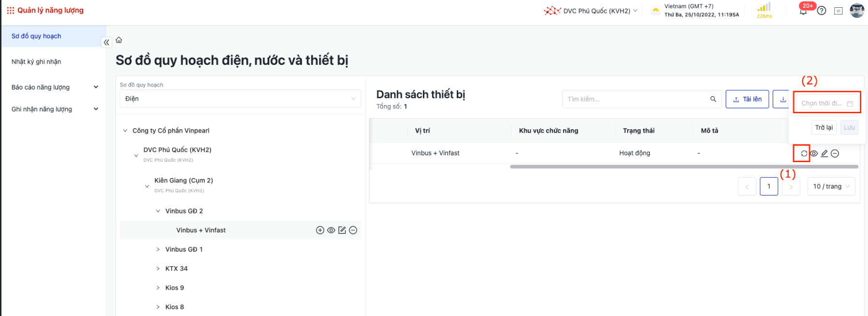Click the Trở lại button
868x316 pixels.
[x=823, y=127]
